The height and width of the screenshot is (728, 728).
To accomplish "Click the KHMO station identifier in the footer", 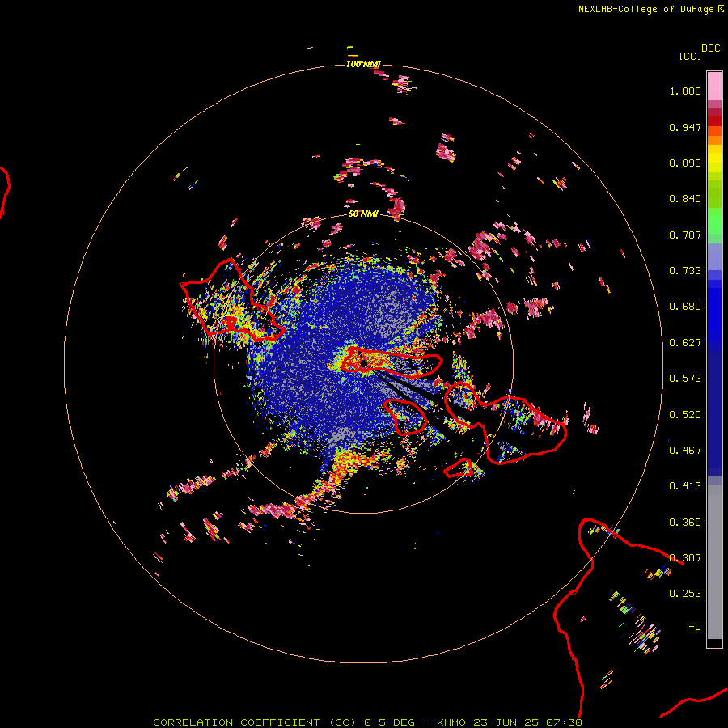I will pos(451,722).
